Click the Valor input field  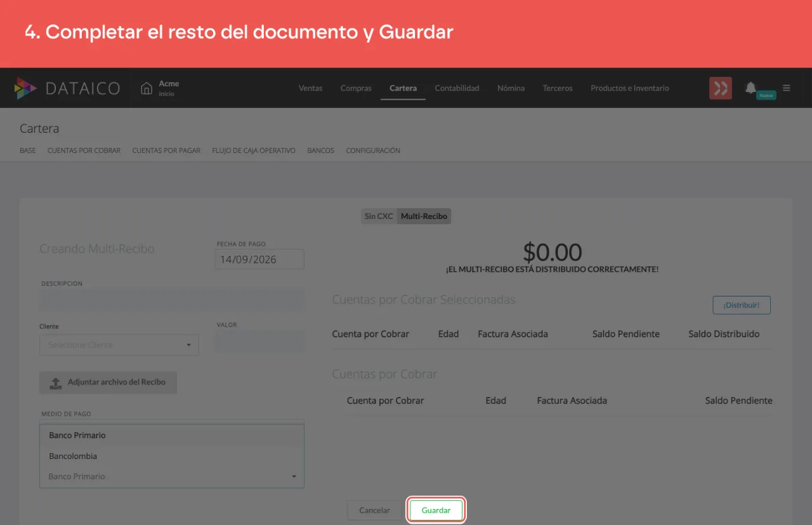(260, 342)
